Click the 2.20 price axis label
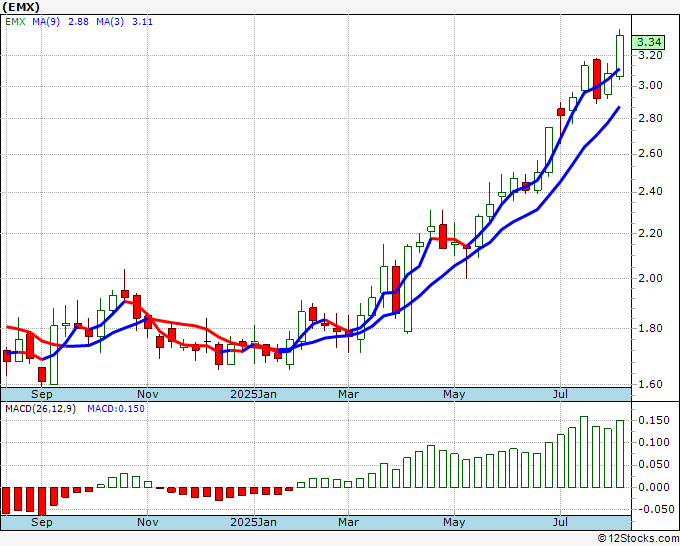The image size is (680, 546). 651,233
